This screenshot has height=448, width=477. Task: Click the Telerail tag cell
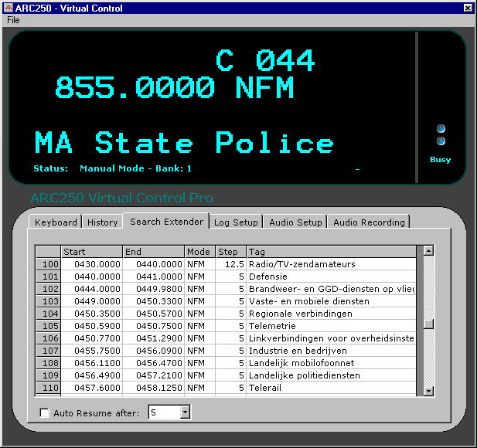(x=332, y=388)
